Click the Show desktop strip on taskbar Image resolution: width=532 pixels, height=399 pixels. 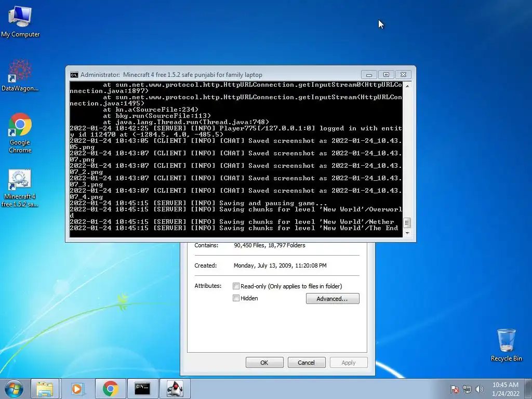528,389
